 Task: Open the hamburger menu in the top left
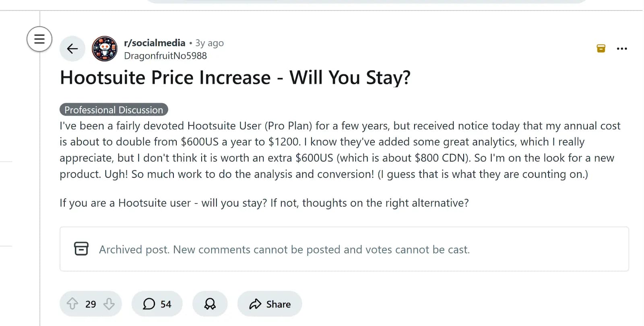[39, 39]
